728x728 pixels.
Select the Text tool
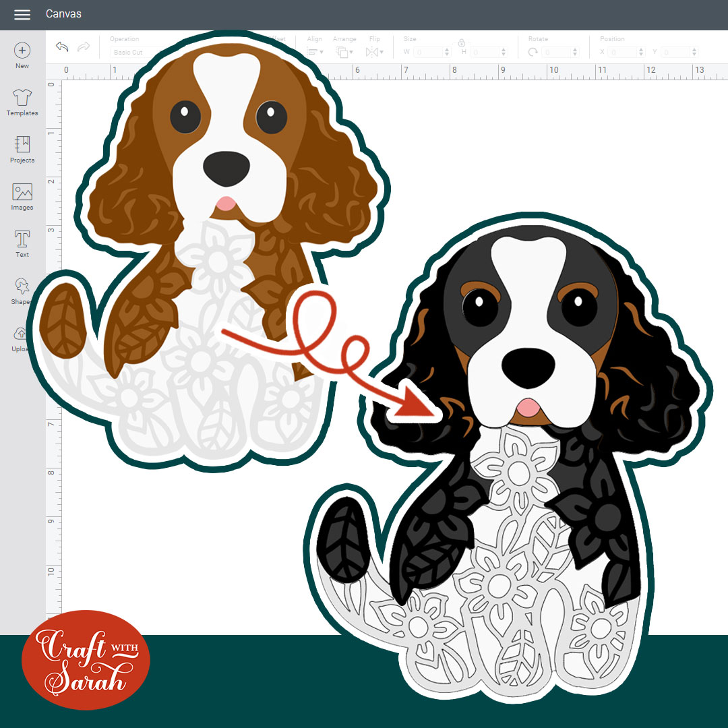(22, 244)
